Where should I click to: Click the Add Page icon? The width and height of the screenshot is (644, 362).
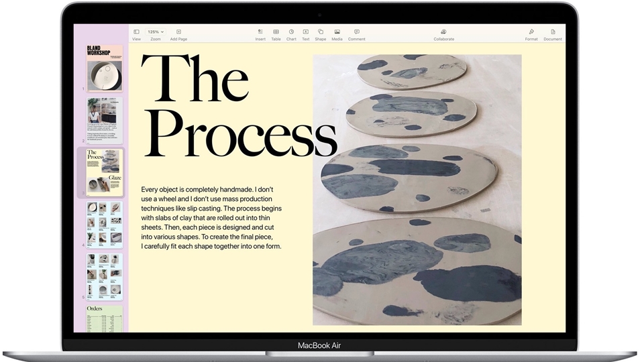tap(178, 32)
